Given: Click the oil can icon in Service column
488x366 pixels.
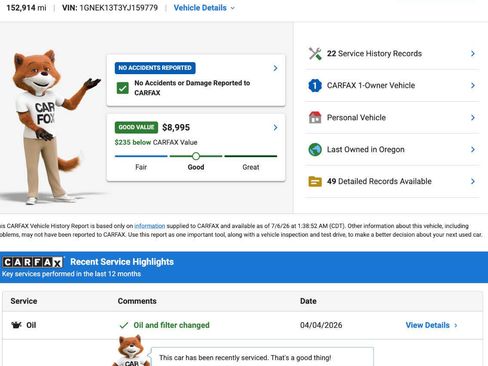Looking at the screenshot, I should point(16,325).
